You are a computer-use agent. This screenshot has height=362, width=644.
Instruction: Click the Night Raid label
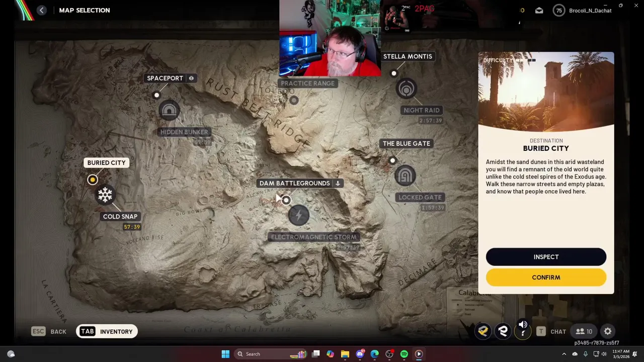point(421,110)
